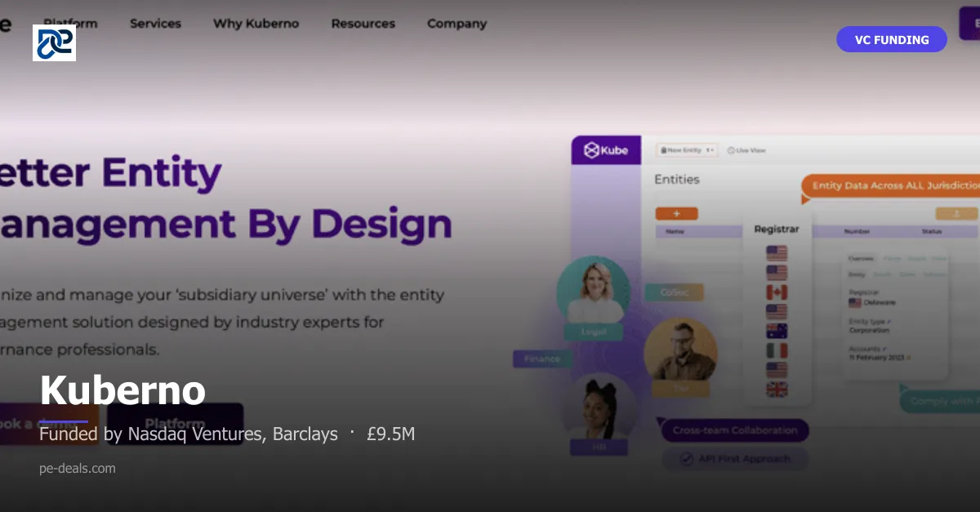Choose the United Kingdom flag under Registrar

[777, 390]
